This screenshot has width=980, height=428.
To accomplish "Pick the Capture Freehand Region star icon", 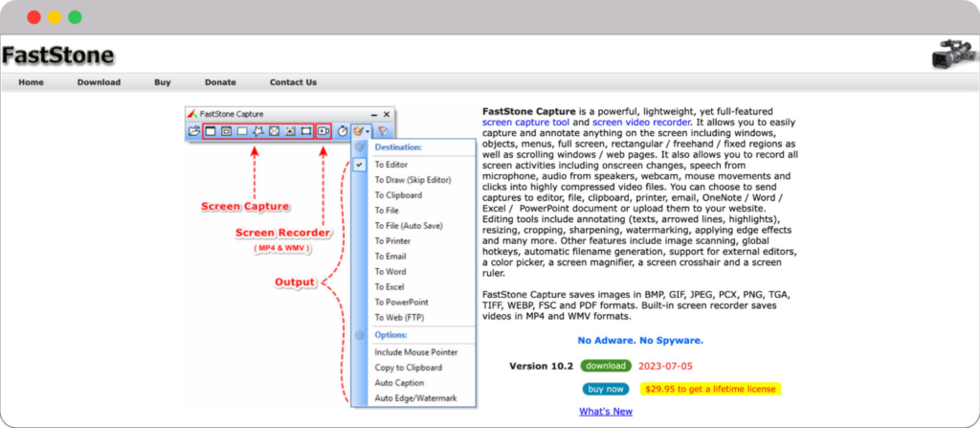I will click(x=258, y=130).
